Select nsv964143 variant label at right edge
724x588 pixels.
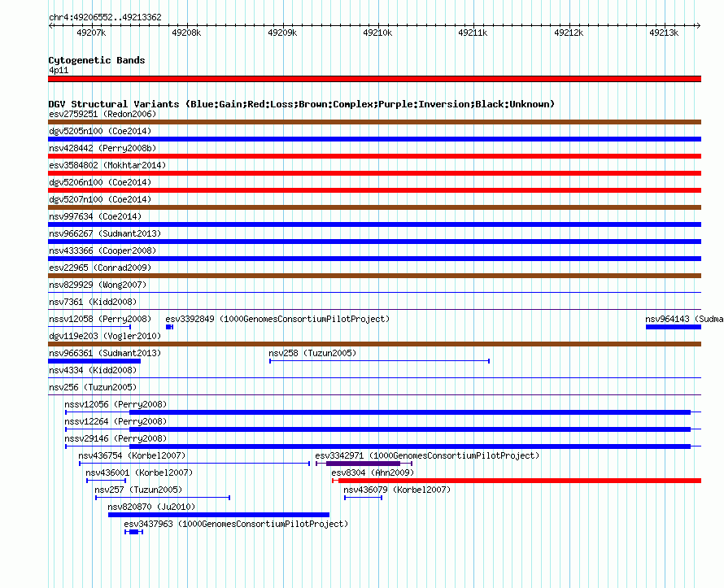pos(684,319)
